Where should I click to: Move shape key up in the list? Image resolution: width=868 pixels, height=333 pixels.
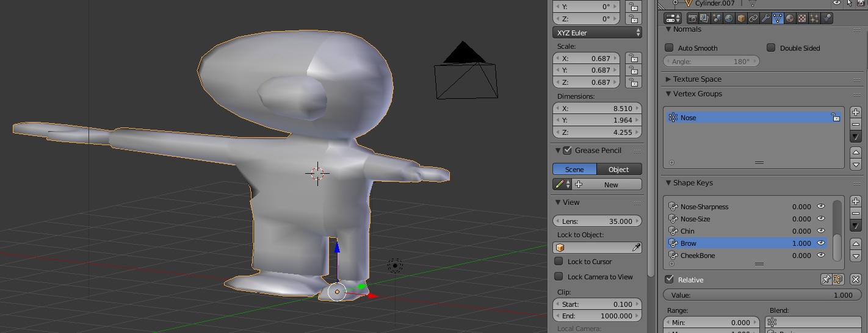(856, 243)
